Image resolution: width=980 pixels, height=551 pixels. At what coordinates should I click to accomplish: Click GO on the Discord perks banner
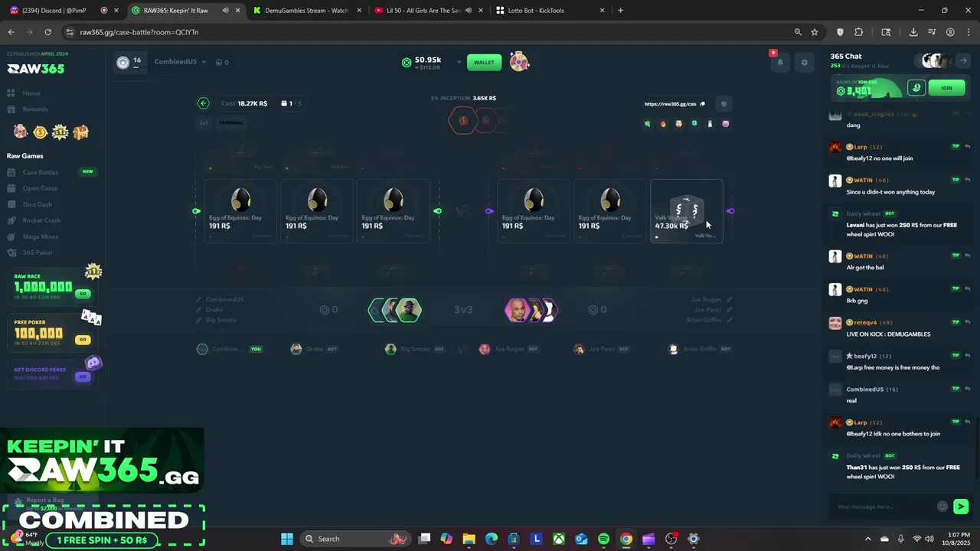[x=83, y=377]
